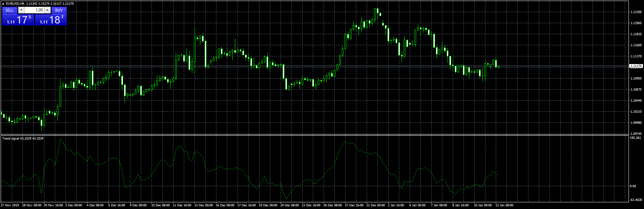644x209 pixels.
Task: Click the 1.10675 price scale label
Action: [x=636, y=90]
